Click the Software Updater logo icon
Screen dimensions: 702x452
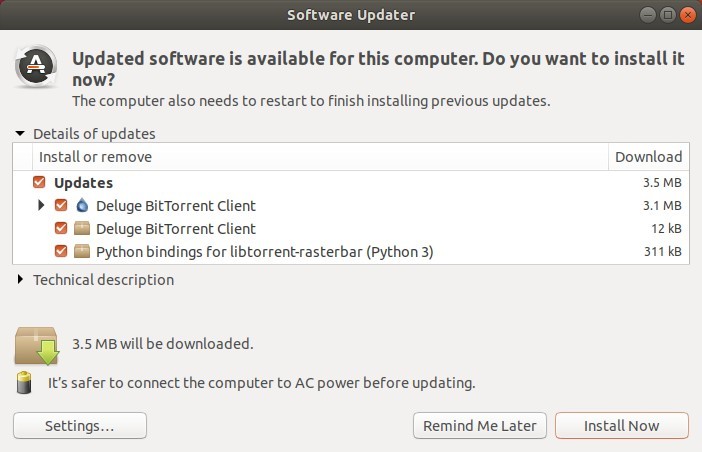pos(36,67)
